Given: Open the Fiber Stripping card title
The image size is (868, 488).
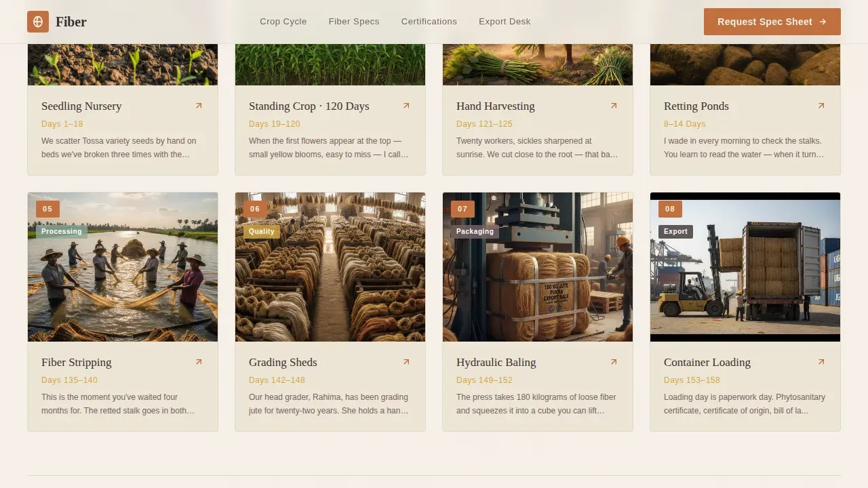Looking at the screenshot, I should point(77,363).
